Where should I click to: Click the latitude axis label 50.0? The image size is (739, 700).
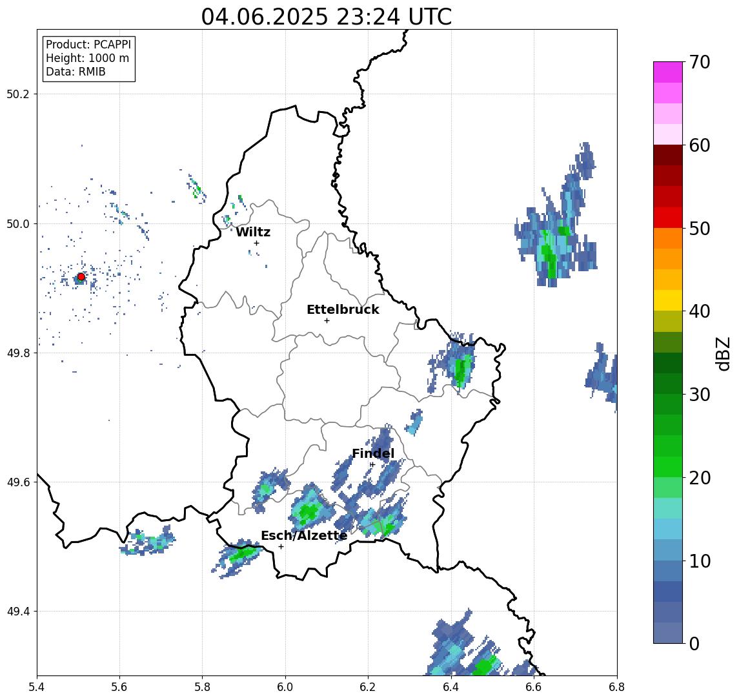[x=17, y=223]
